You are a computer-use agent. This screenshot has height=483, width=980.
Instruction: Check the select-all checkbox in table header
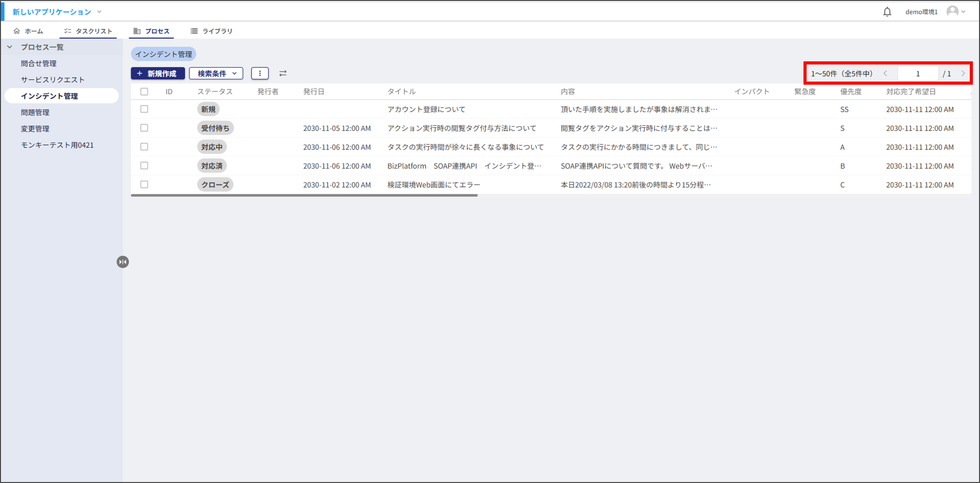[144, 91]
